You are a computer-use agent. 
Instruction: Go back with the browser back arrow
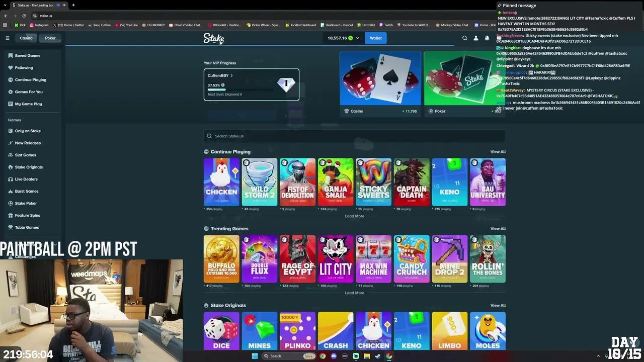[6, 16]
